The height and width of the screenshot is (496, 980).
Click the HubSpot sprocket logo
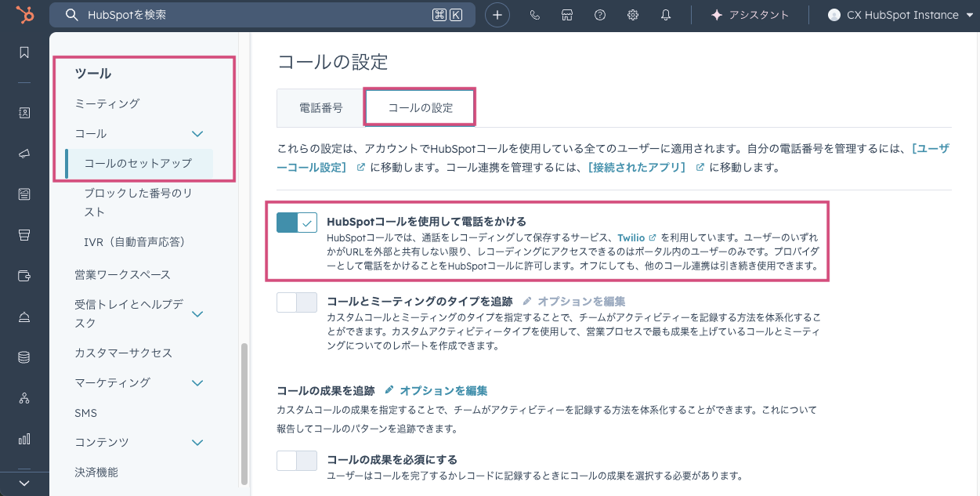24,15
